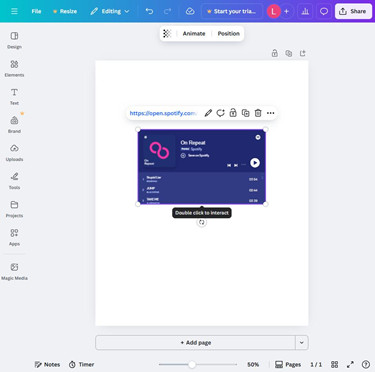Click Position in the toolbar
Screen dimensions: 375x372
(x=229, y=33)
